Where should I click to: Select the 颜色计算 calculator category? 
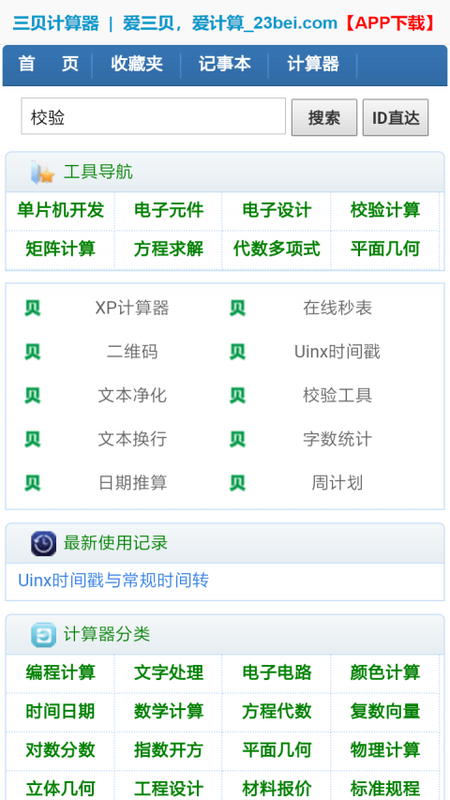coord(385,672)
